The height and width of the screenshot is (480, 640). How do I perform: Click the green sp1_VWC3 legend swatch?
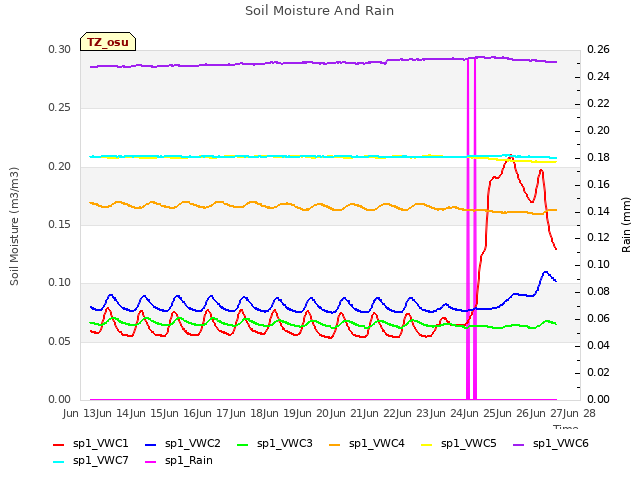[243, 444]
